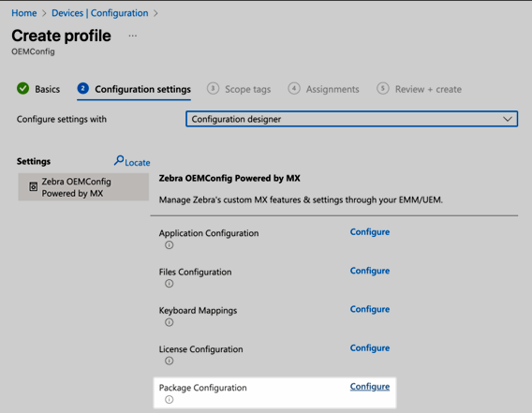Click Zebra OEMConfig app icon in Settings
Viewport: 532px width, 413px height.
click(x=34, y=186)
